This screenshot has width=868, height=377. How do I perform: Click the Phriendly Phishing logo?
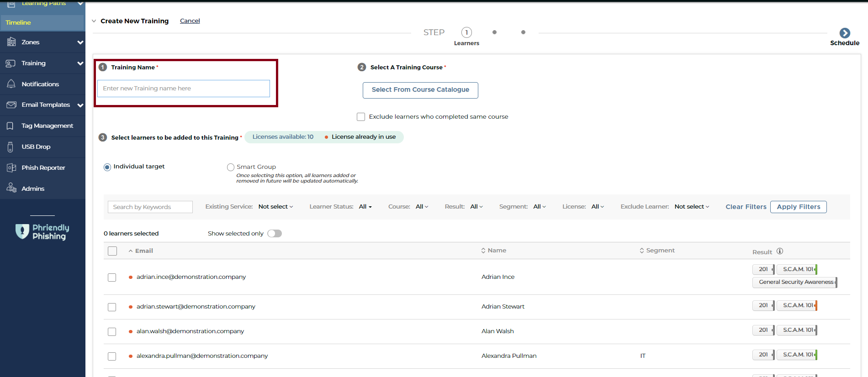[42, 232]
